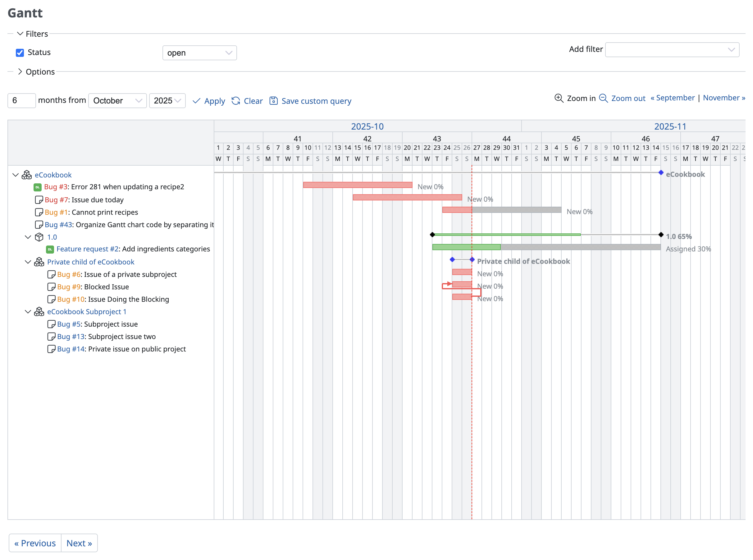Image resolution: width=753 pixels, height=560 pixels.
Task: Click the Zoom out magnifier icon
Action: [x=603, y=98]
